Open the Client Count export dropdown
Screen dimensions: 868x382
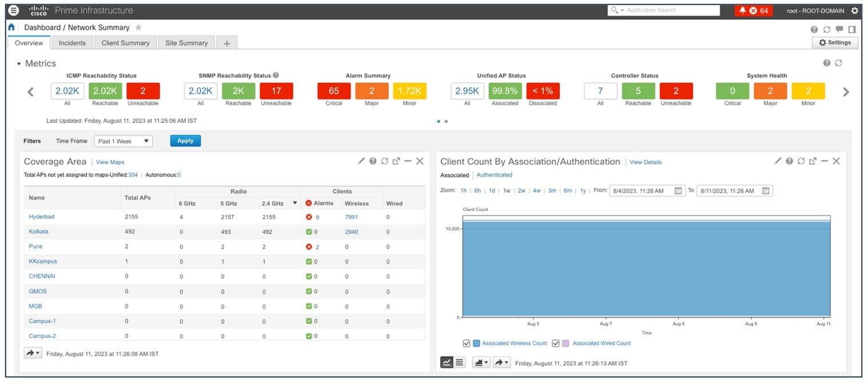tap(501, 363)
